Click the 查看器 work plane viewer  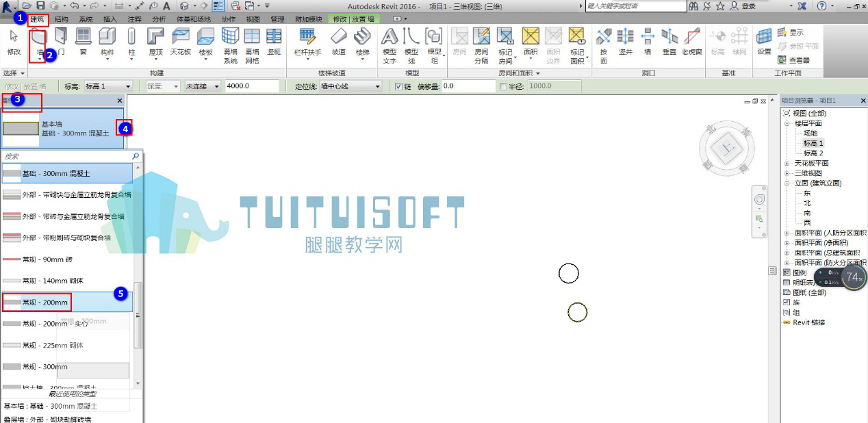pyautogui.click(x=794, y=60)
